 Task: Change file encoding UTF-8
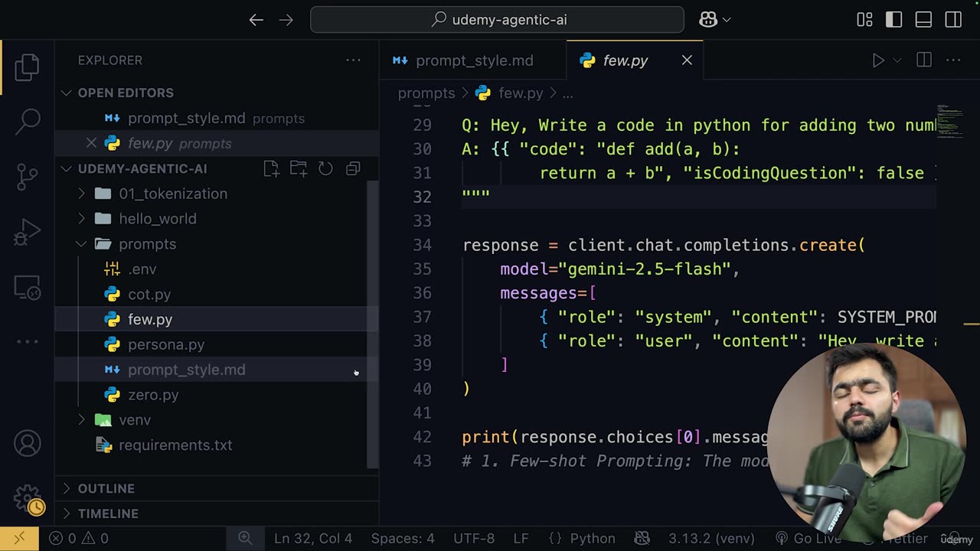tap(474, 538)
